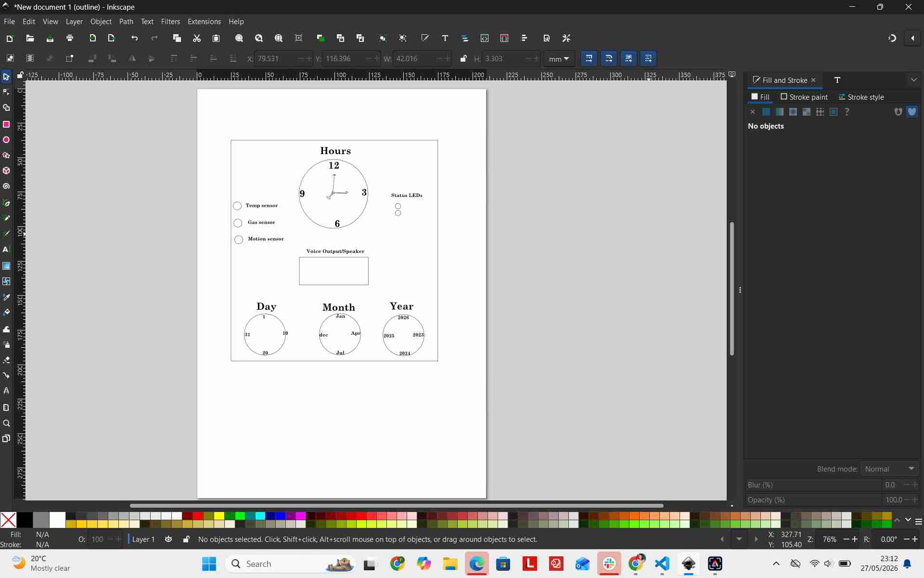The height and width of the screenshot is (578, 924).
Task: Open the Blend mode Normal dropdown
Action: point(890,469)
